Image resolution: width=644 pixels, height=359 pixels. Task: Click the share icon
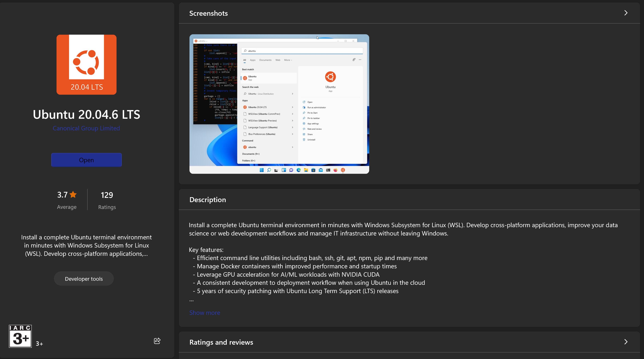(x=157, y=341)
